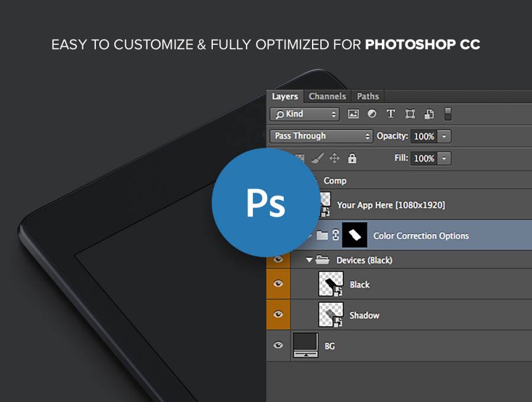Open the Pass Through blend mode dropdown
The height and width of the screenshot is (402, 532).
click(321, 136)
